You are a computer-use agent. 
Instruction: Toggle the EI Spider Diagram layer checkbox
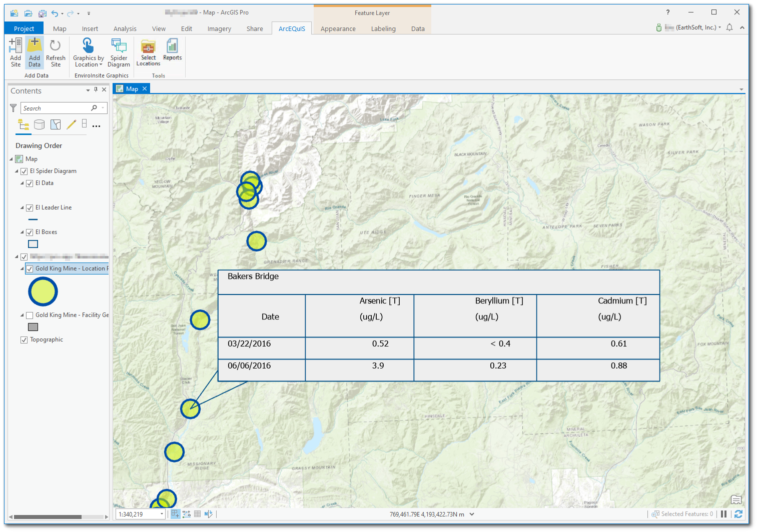tap(24, 171)
